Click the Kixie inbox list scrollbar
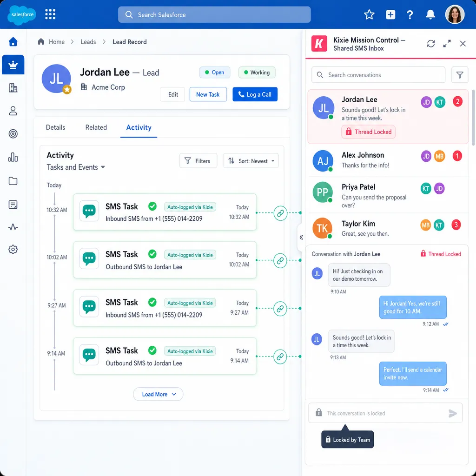Screen dimensions: 476x476 (x=473, y=117)
